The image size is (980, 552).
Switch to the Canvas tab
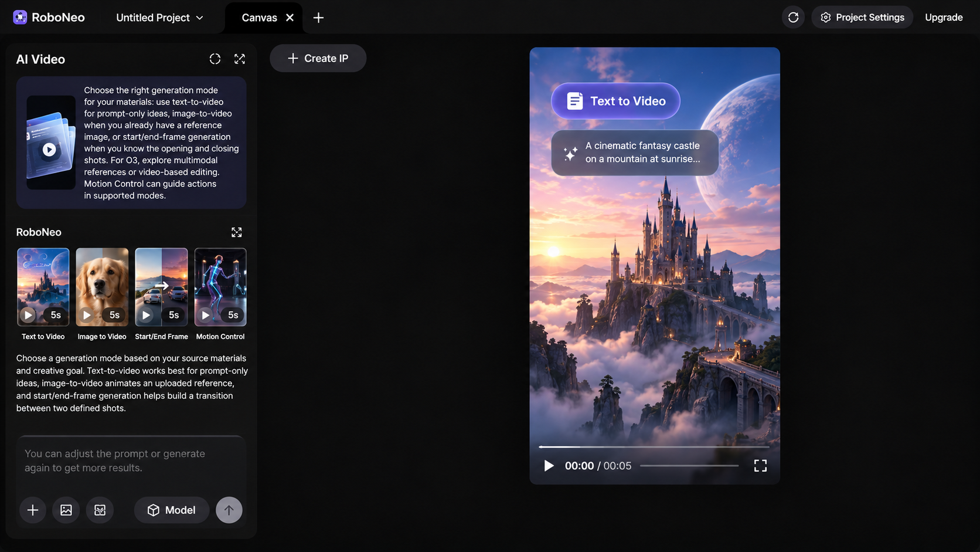tap(259, 18)
